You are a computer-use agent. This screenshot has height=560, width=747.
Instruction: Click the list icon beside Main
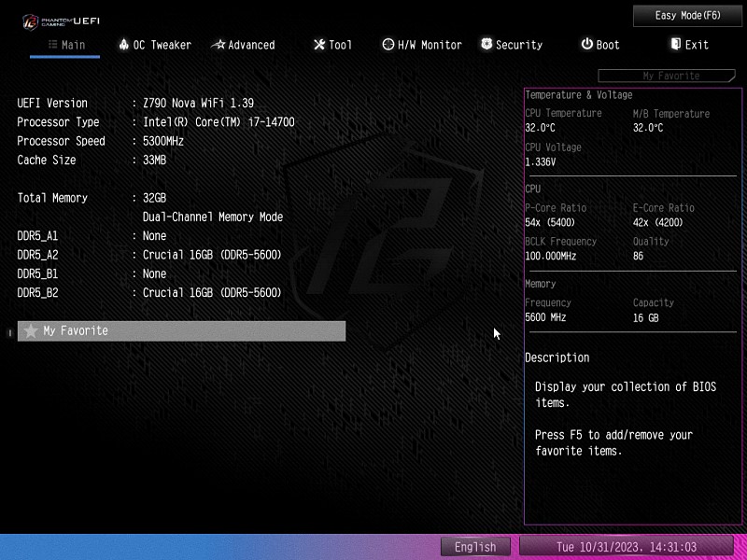click(52, 44)
